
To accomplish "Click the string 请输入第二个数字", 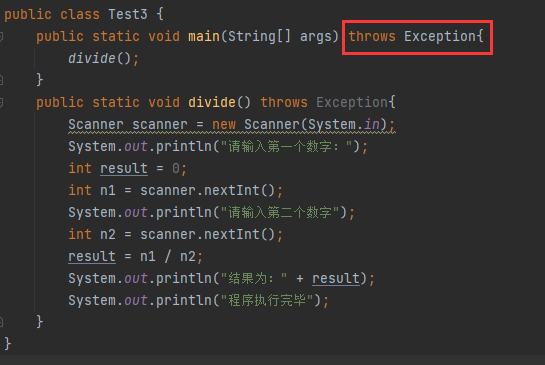I will [x=280, y=212].
